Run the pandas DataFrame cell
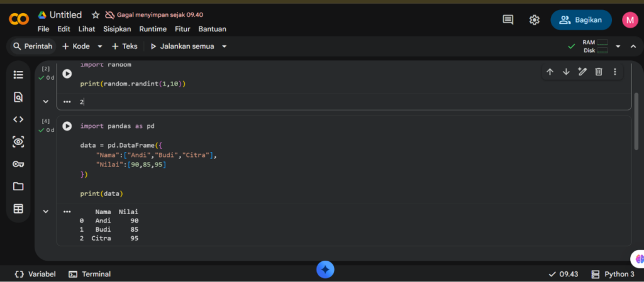 point(67,126)
